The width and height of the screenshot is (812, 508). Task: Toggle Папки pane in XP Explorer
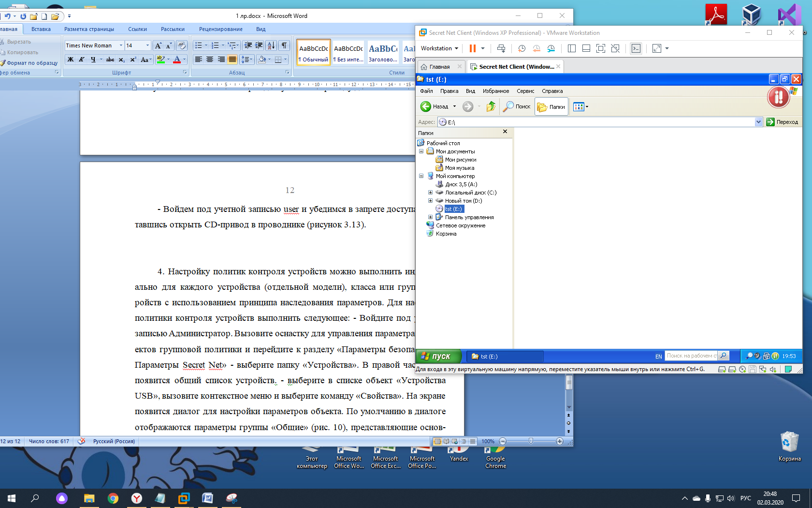point(551,106)
